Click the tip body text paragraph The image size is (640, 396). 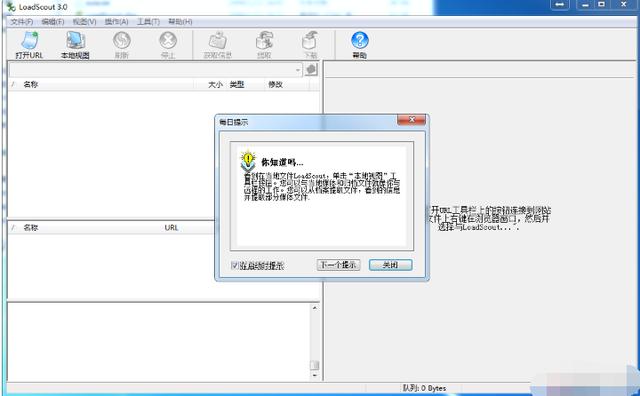click(x=322, y=186)
